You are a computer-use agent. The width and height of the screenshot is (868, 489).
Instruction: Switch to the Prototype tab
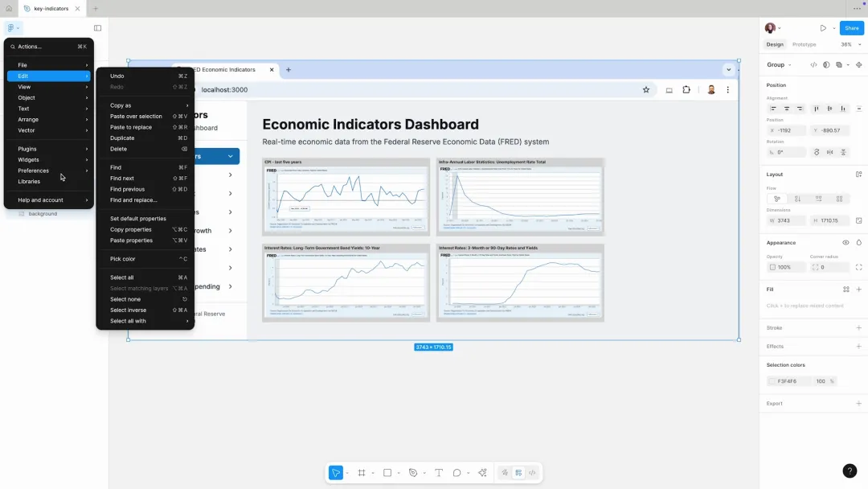[804, 45]
